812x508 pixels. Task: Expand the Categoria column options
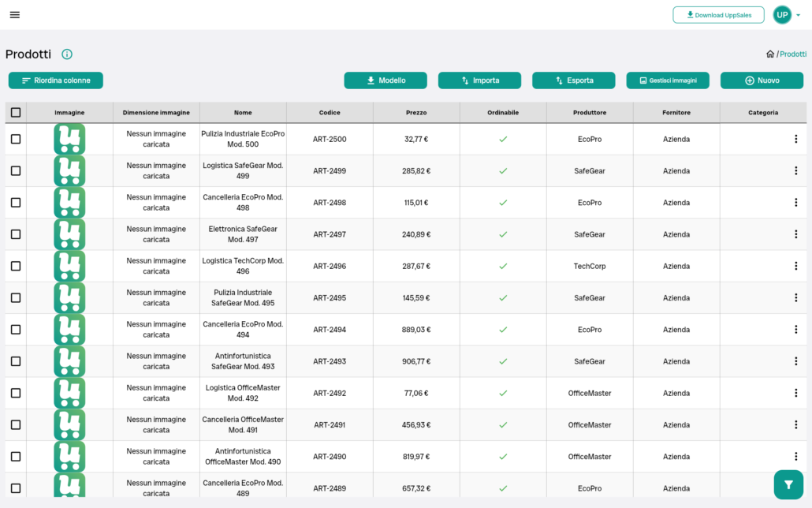(763, 112)
